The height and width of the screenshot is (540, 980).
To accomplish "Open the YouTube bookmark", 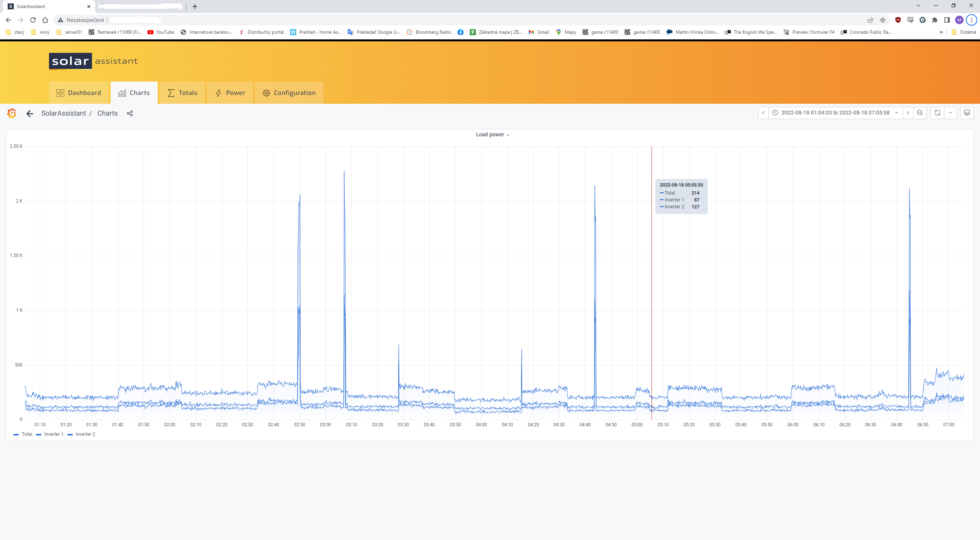I will click(x=161, y=32).
